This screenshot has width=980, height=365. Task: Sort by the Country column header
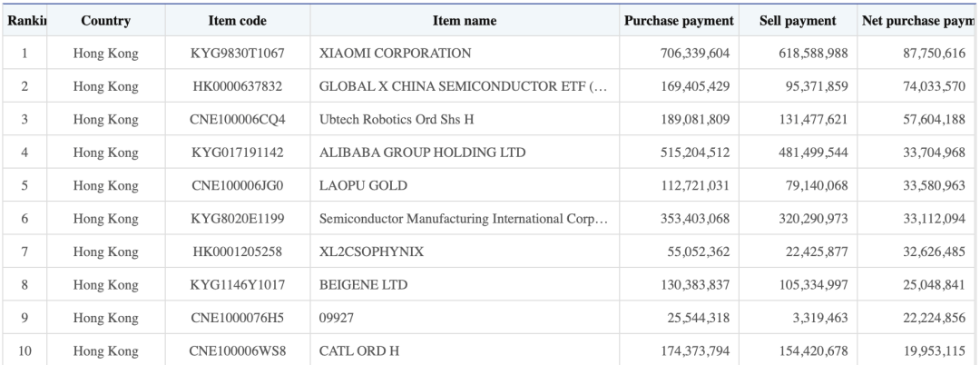pos(105,21)
